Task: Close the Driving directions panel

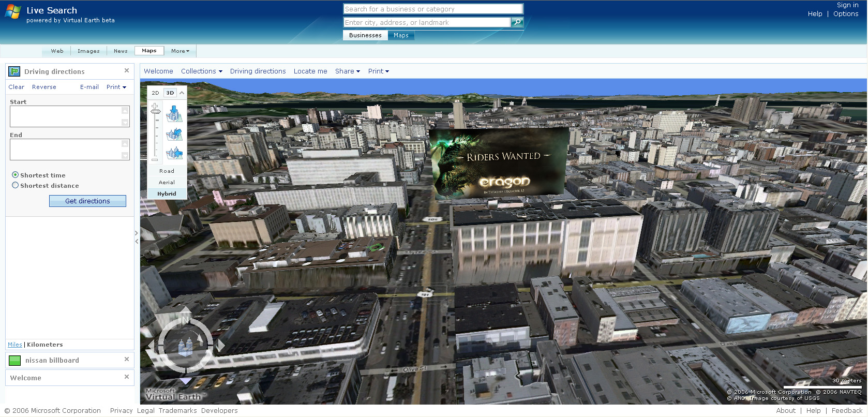Action: (x=127, y=70)
